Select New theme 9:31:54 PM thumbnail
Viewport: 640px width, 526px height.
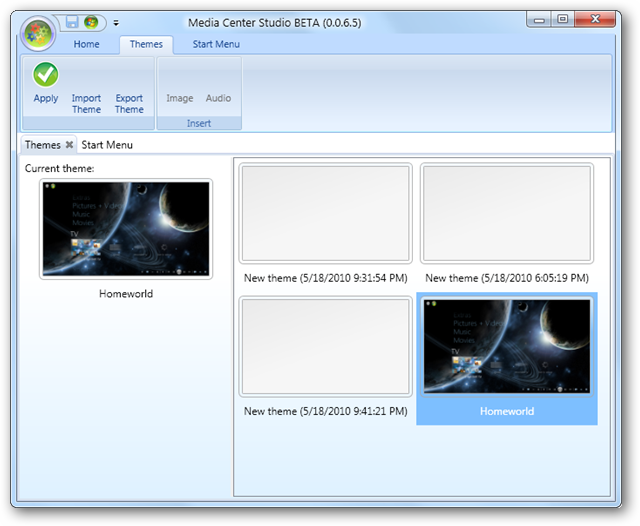[326, 213]
